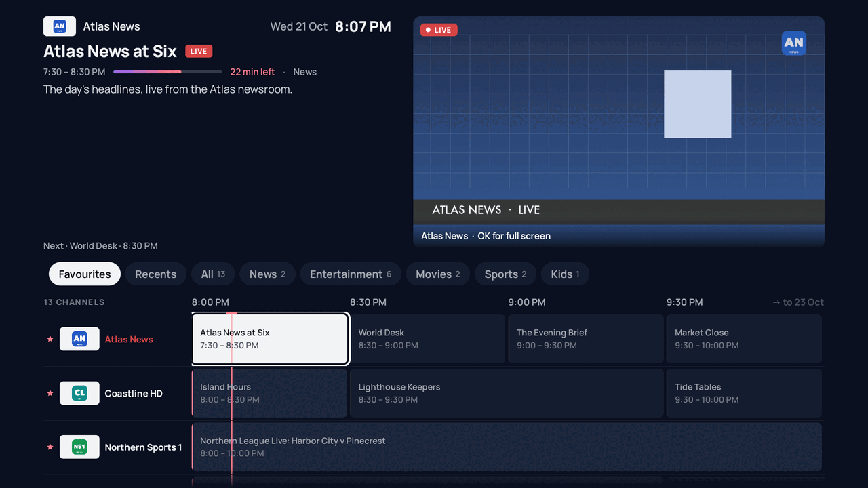Viewport: 868px width, 488px height.
Task: Click the '13 CHANNELS' label
Action: pos(74,302)
